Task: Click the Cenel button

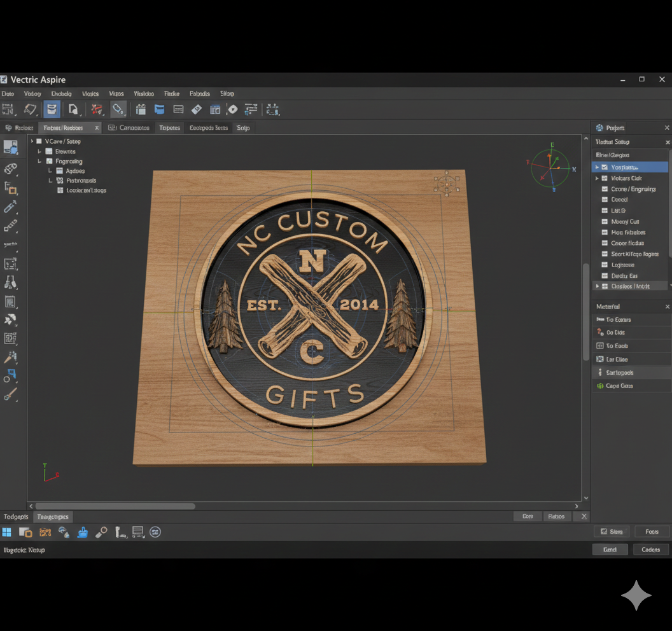Action: (x=610, y=550)
